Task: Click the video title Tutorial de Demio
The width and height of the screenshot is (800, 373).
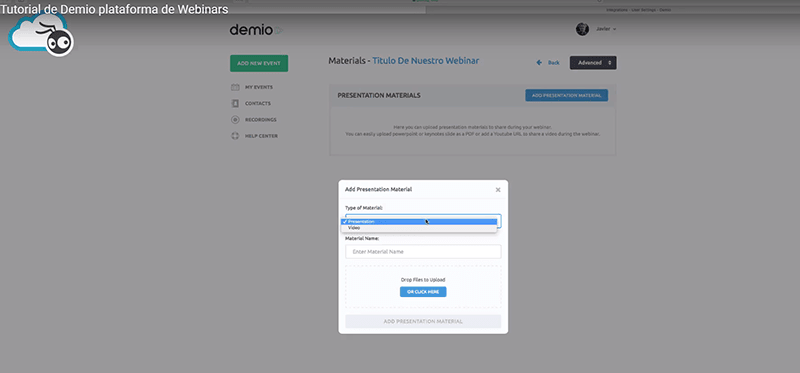Action: coord(114,10)
